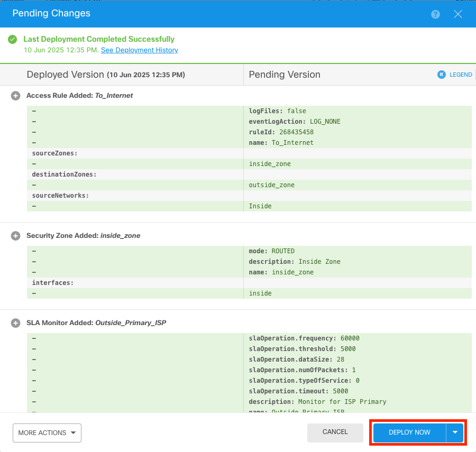Image resolution: width=476 pixels, height=452 pixels.
Task: Click the 'description: Inside Zone' line
Action: click(295, 262)
